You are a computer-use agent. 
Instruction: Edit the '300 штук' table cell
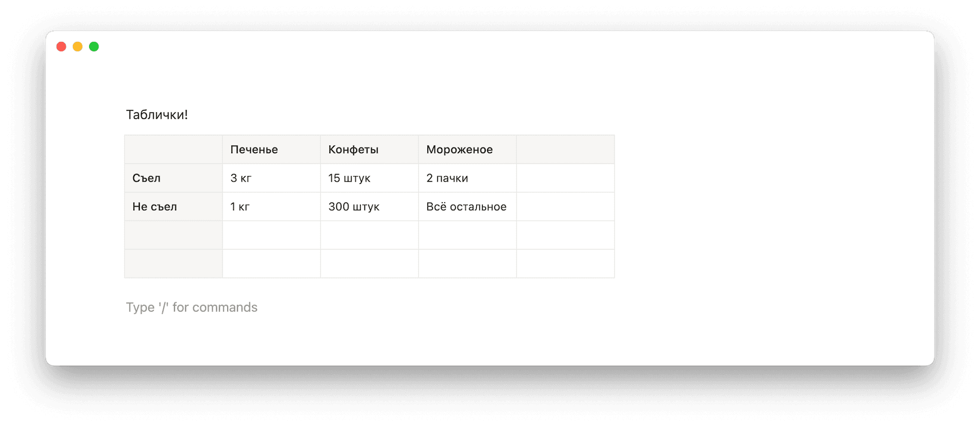click(x=369, y=207)
